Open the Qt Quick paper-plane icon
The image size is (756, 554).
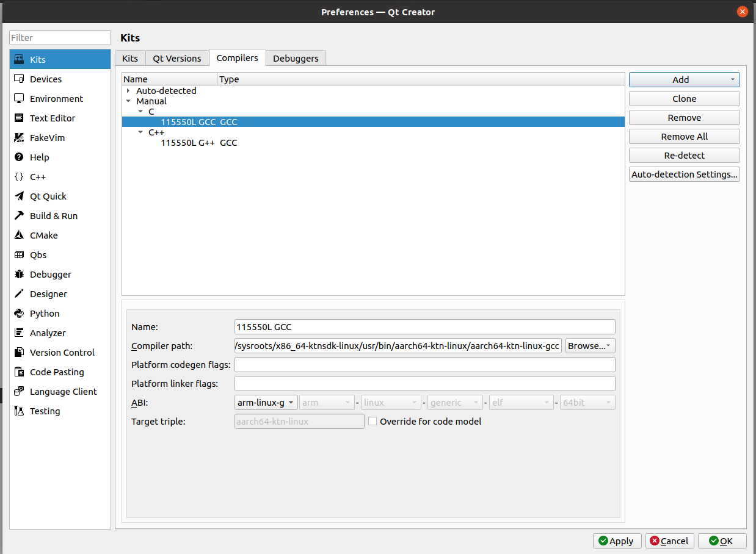pyautogui.click(x=19, y=196)
